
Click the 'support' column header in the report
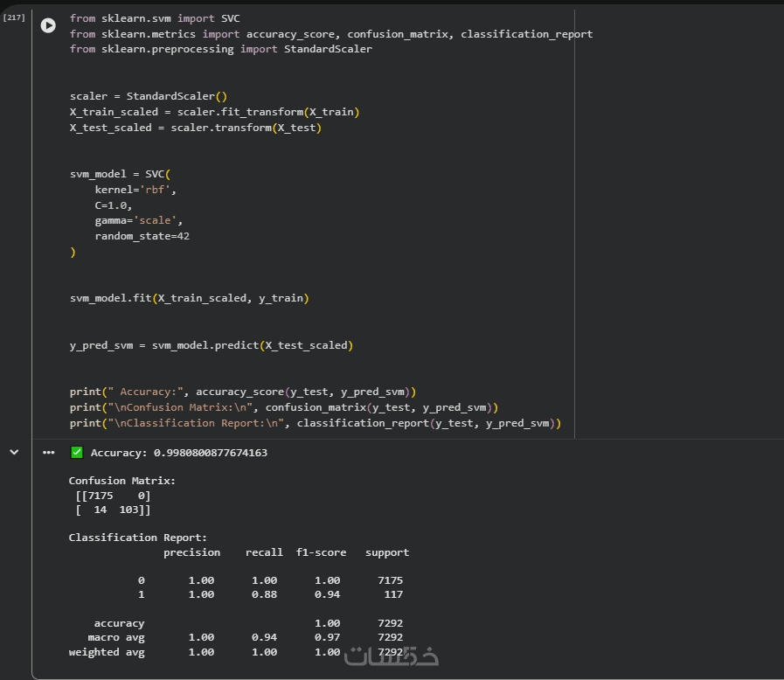[386, 552]
